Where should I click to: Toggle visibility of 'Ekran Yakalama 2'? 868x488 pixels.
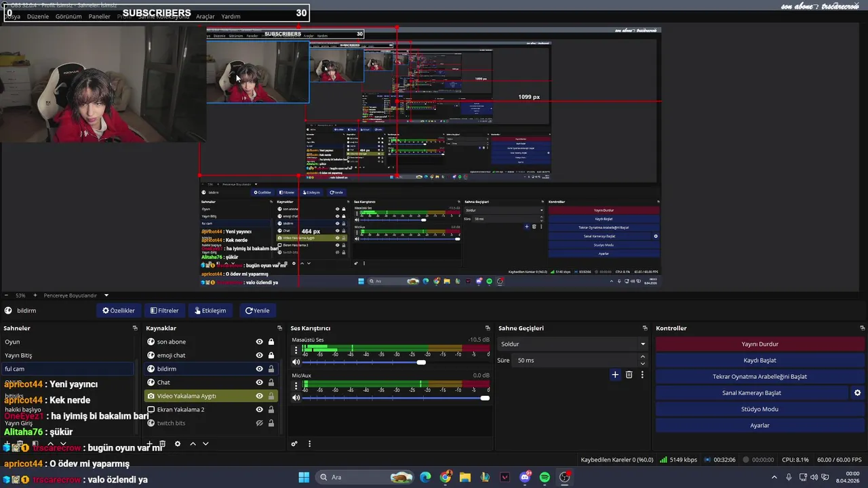click(x=259, y=409)
